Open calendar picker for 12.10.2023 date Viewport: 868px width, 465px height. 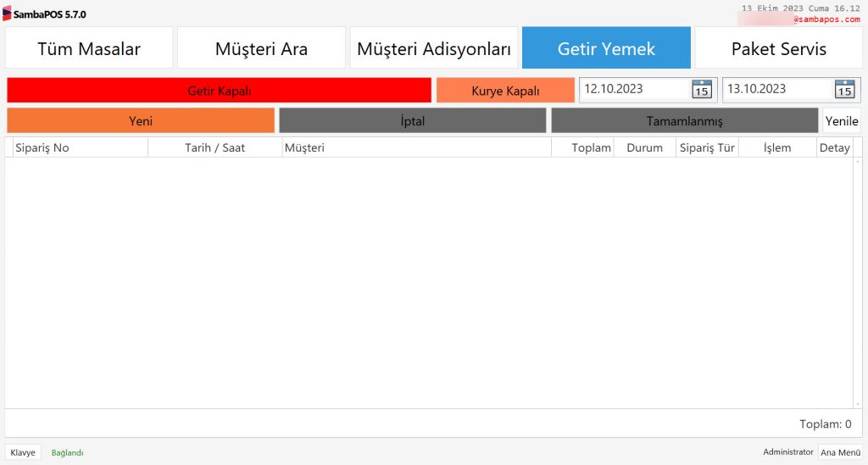(x=701, y=90)
